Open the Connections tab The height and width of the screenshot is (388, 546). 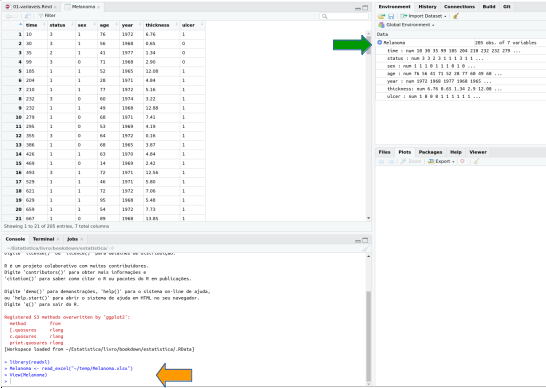tap(459, 7)
